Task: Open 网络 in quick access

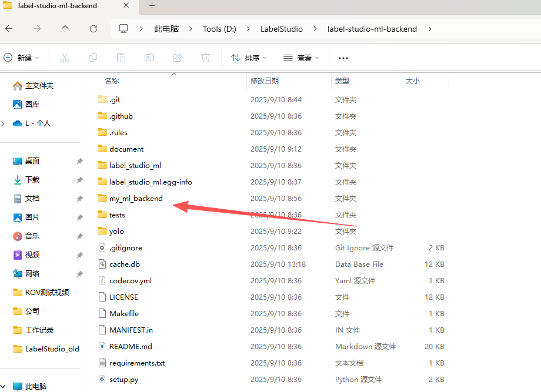Action: pos(26,273)
